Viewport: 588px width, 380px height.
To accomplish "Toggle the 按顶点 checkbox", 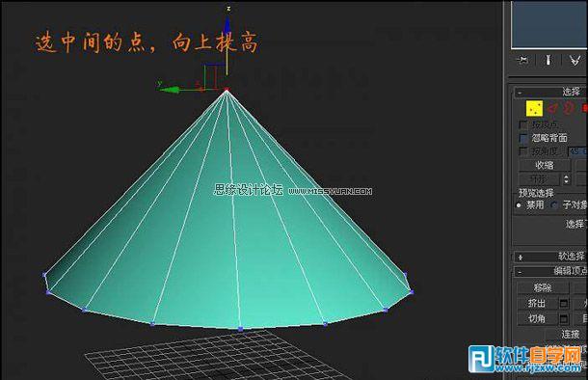I will [x=522, y=124].
